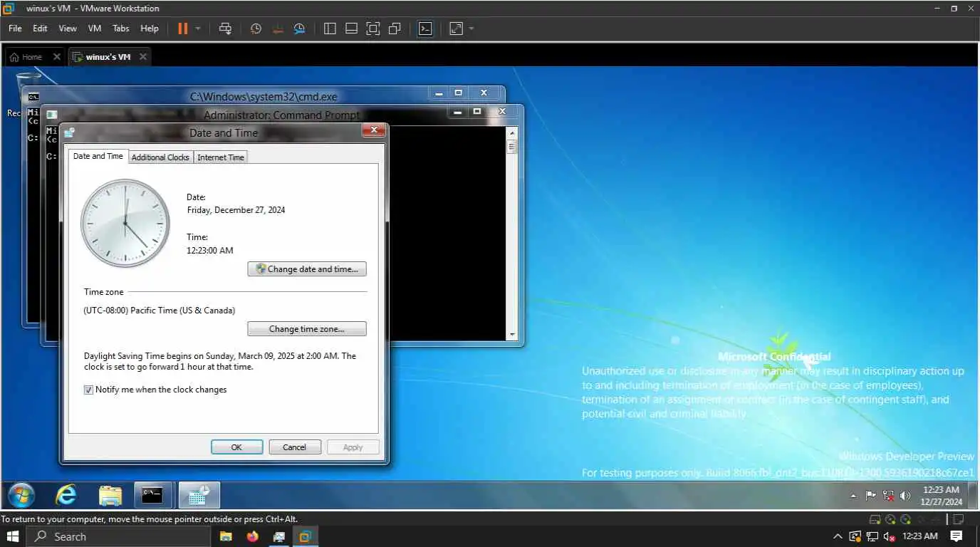
Task: Open the VMware File menu
Action: pos(15,28)
